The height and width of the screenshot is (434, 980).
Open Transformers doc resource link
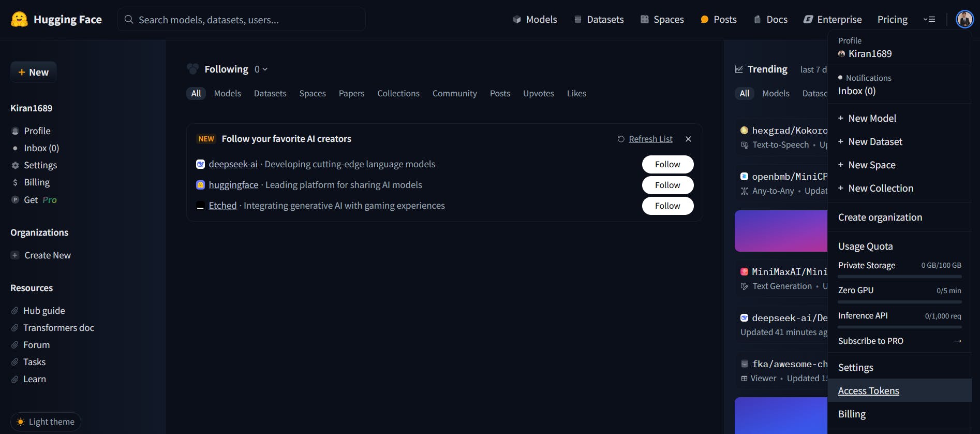[53, 328]
